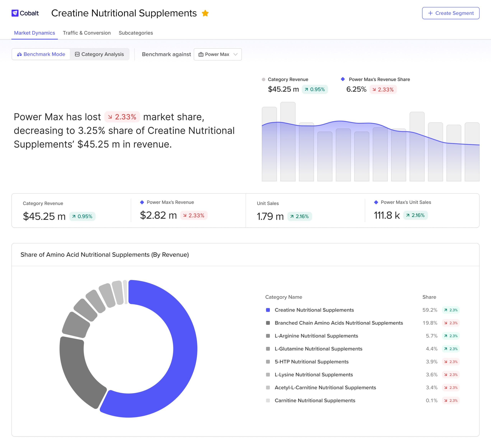Click the blue Creatine swatch in the legend
This screenshot has height=448, width=491.
click(x=268, y=310)
